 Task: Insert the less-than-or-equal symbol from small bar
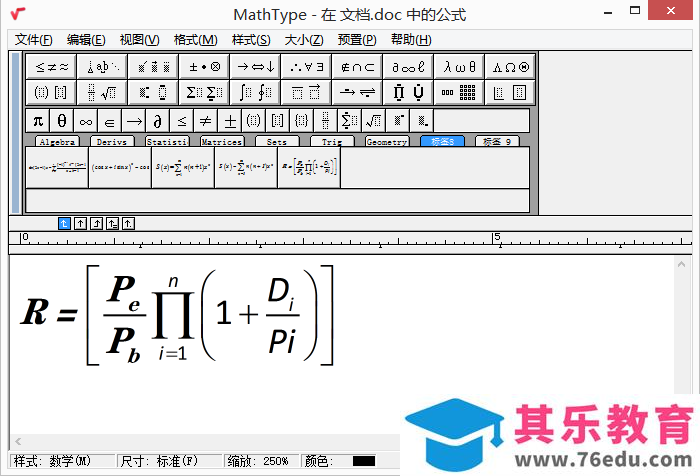182,121
